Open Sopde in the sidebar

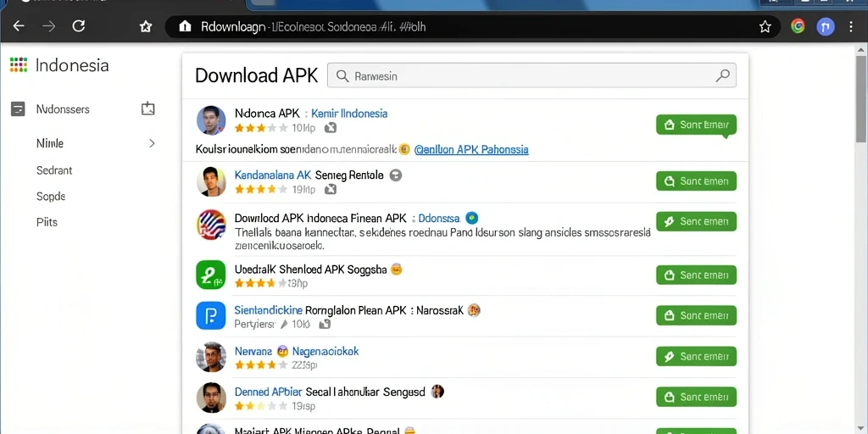point(51,197)
